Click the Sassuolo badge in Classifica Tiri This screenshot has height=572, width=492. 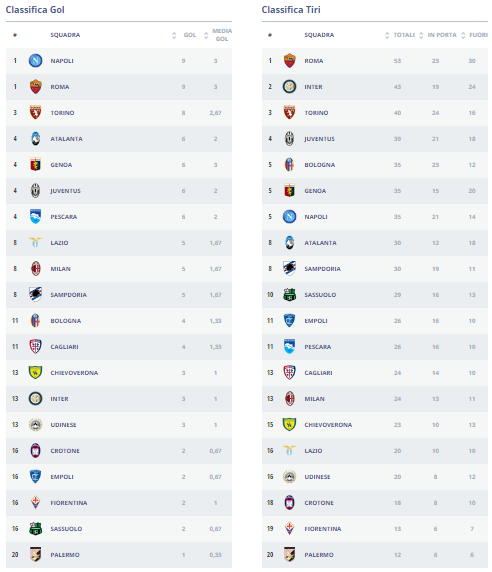(290, 294)
